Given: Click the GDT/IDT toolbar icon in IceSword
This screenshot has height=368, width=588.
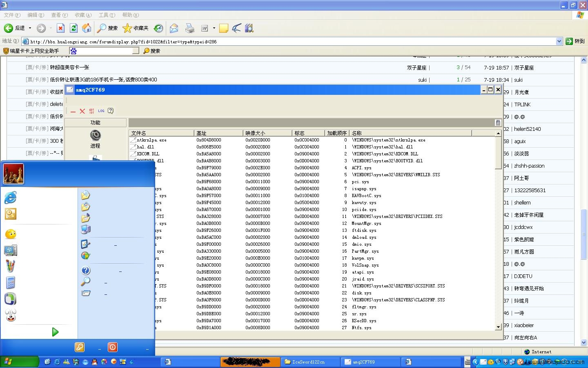Looking at the screenshot, I should 91,111.
